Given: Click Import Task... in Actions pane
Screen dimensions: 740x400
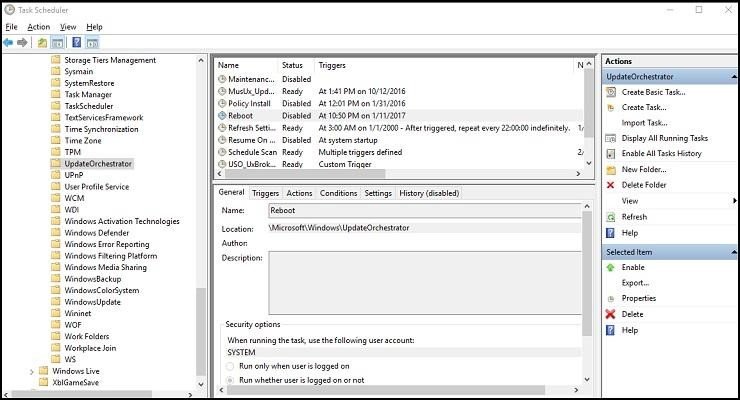Looking at the screenshot, I should [x=644, y=123].
